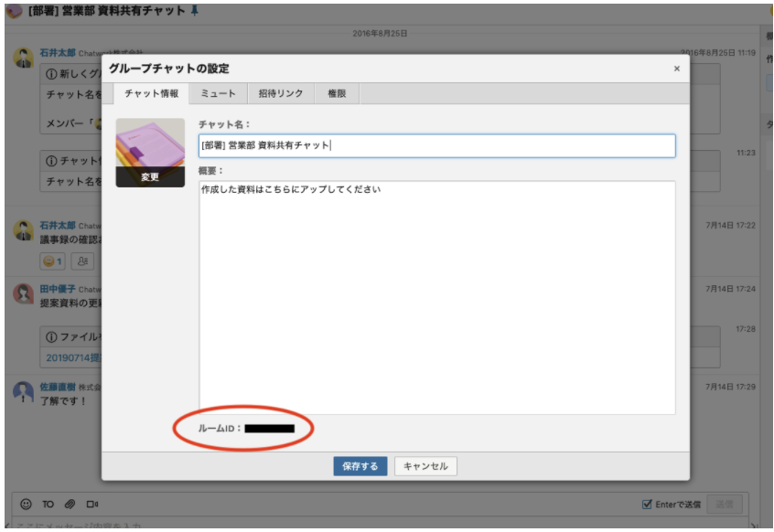Close the グループチャットの設定 dialog with X
This screenshot has height=532, width=774.
[677, 69]
